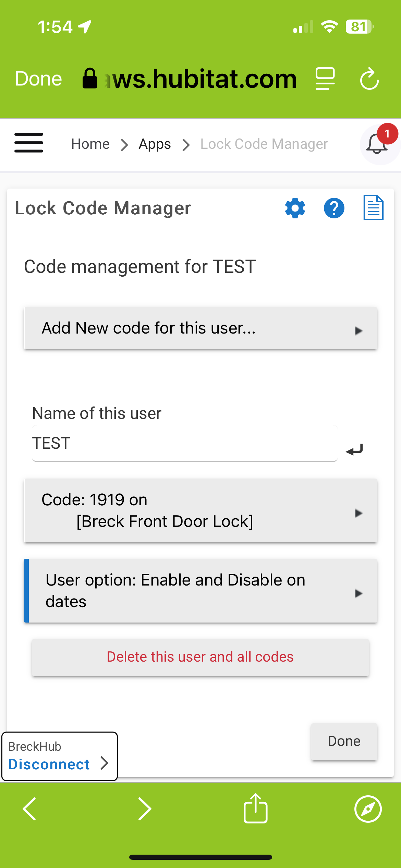Expand Add New code for this user
Viewport: 401px width, 868px height.
coord(200,328)
